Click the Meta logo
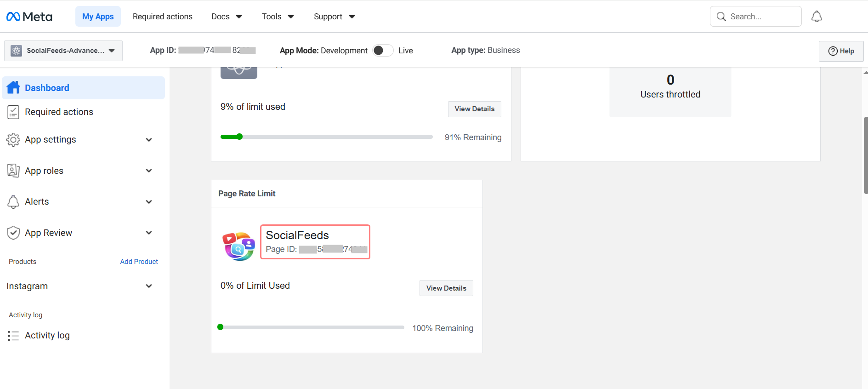This screenshot has height=389, width=868. coord(29,17)
